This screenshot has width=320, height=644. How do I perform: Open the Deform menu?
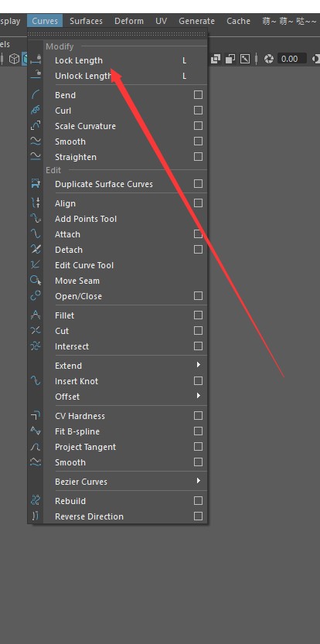(129, 21)
